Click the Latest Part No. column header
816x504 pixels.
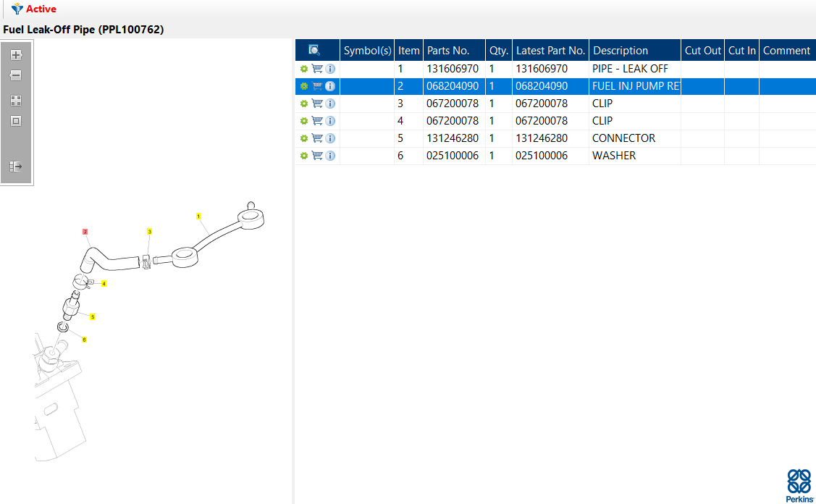tap(550, 51)
